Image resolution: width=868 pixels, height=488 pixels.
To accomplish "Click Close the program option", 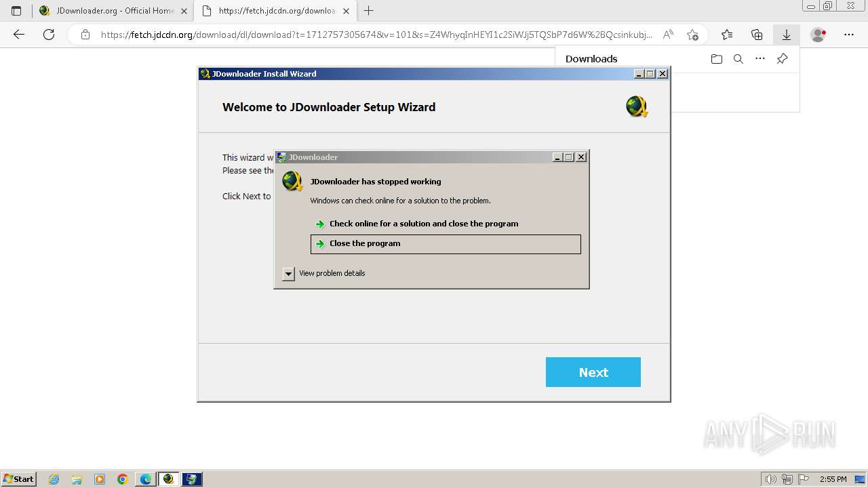I will (x=446, y=244).
